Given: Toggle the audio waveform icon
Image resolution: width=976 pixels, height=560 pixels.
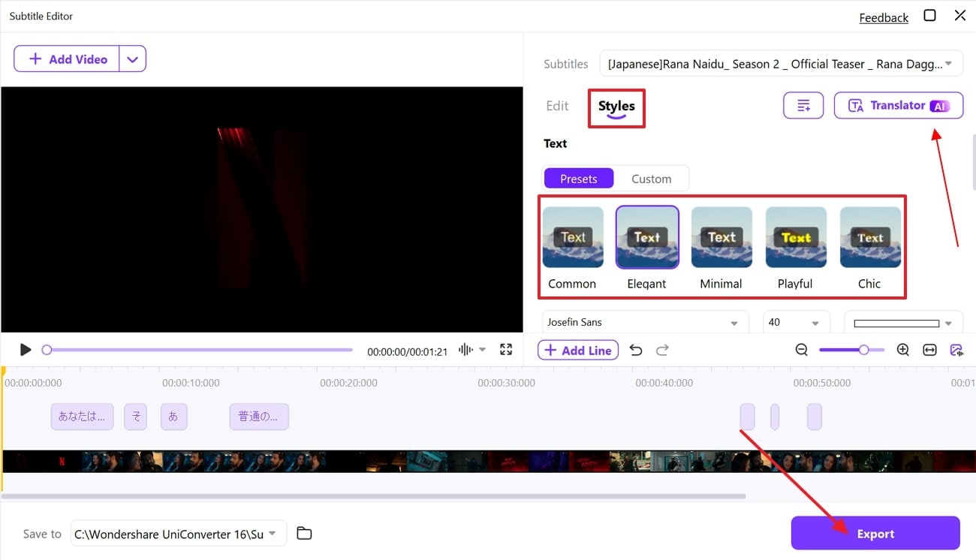Looking at the screenshot, I should [465, 350].
